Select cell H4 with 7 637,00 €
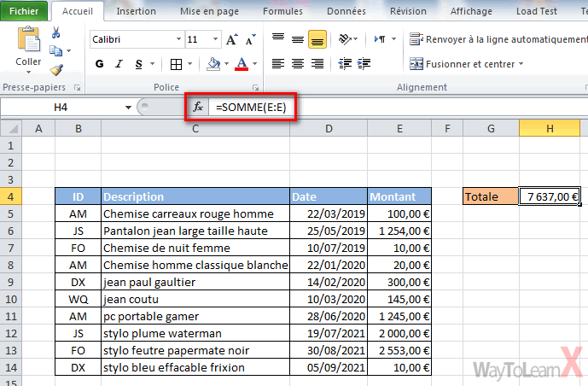 550,196
